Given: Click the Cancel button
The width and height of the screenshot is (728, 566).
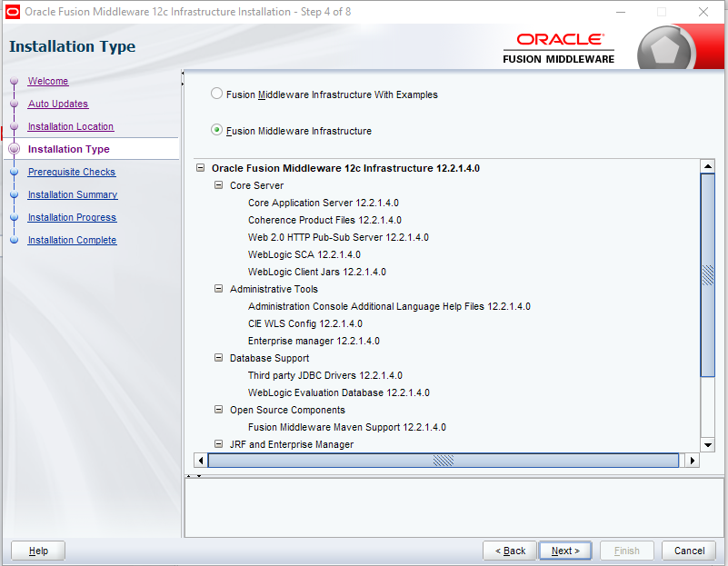Looking at the screenshot, I should tap(689, 551).
